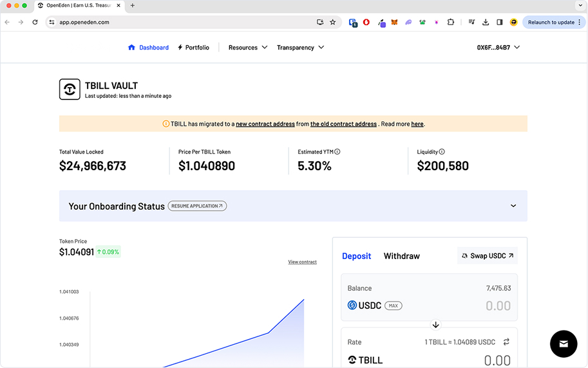
Task: Switch to the Withdraw tab
Action: [402, 256]
